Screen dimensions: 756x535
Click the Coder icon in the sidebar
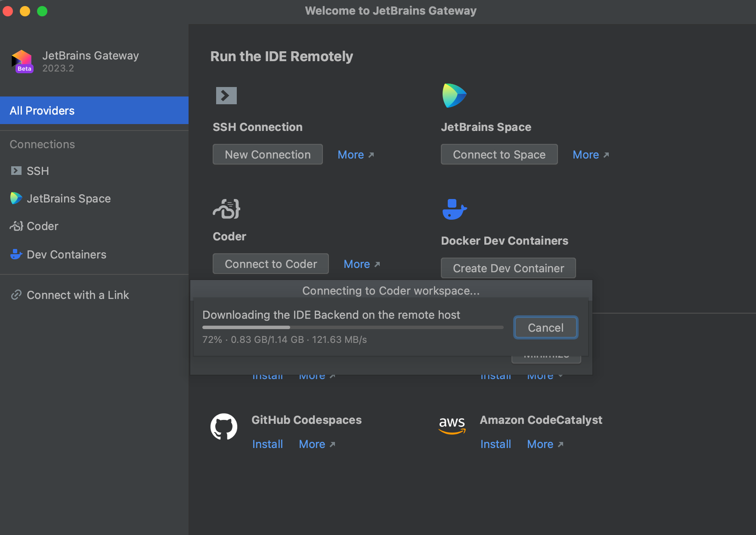(15, 226)
